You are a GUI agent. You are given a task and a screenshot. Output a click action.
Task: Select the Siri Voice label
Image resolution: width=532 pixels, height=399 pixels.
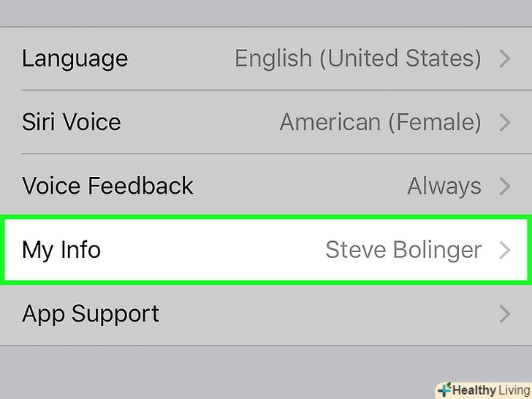click(x=71, y=122)
